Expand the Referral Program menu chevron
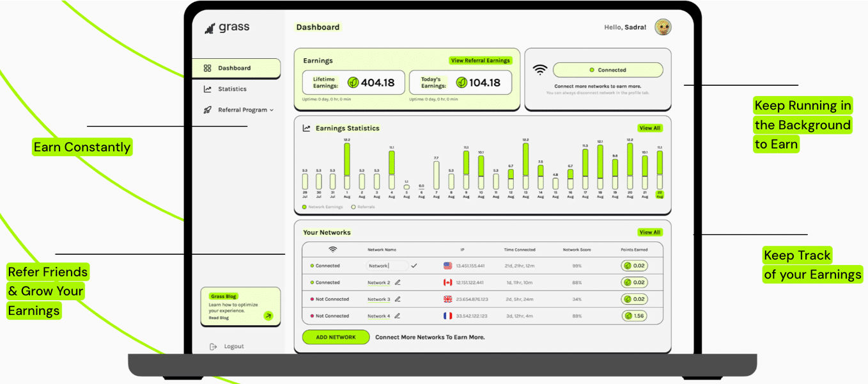 [272, 110]
